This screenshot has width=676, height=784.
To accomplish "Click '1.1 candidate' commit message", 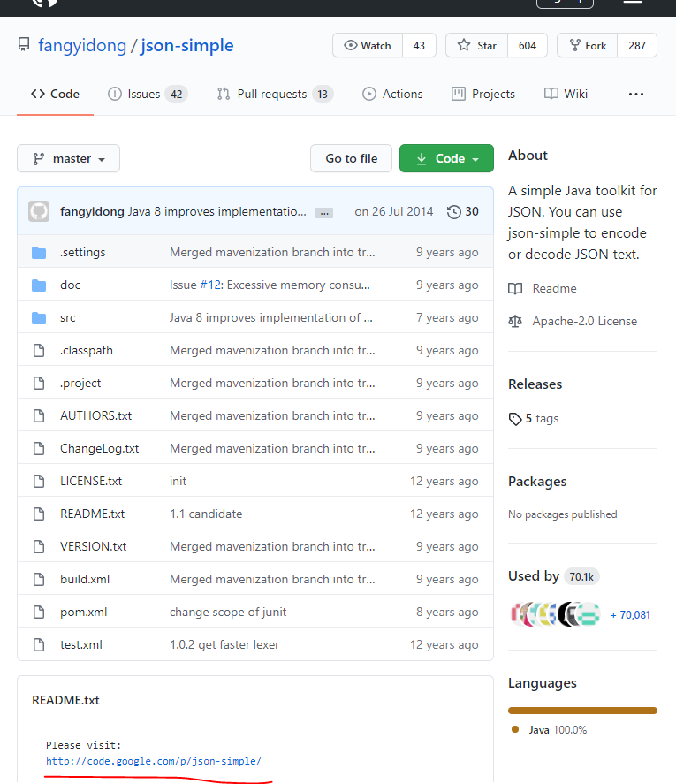I will 206,514.
